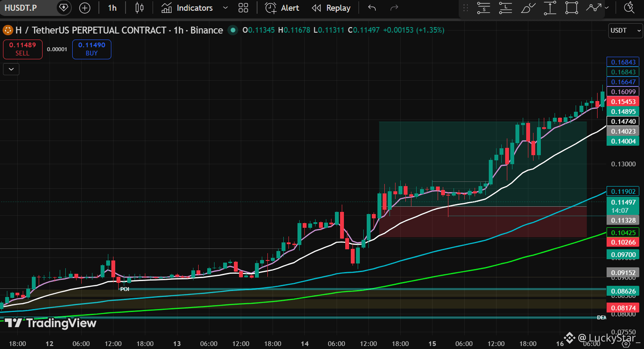Select the Short Position drawing tool
The image size is (644, 349).
click(484, 8)
